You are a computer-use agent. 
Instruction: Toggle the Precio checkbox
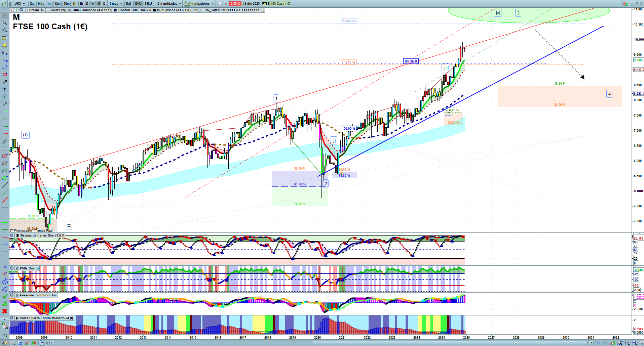tap(27, 10)
